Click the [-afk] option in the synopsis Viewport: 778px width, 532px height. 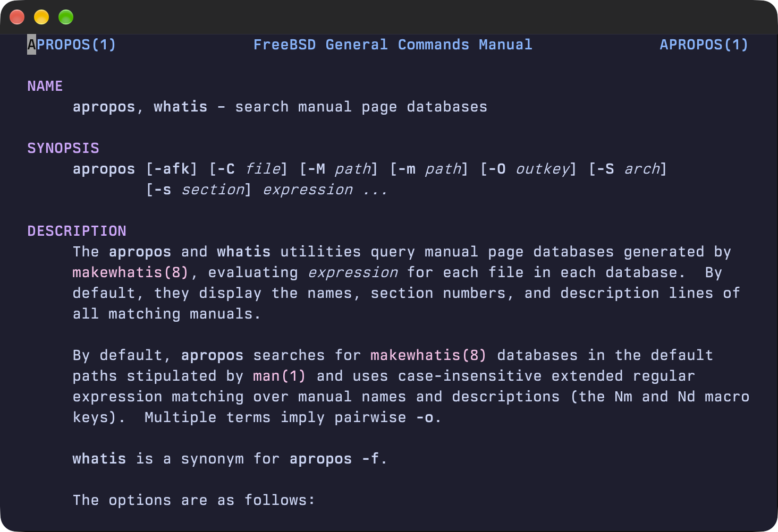tap(172, 169)
